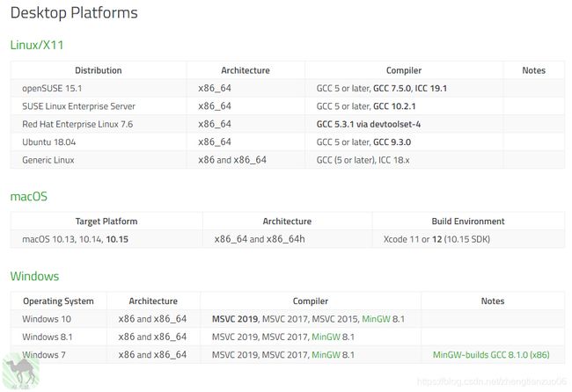Click the Windows table Architecture header
The height and width of the screenshot is (392, 572).
click(x=153, y=301)
